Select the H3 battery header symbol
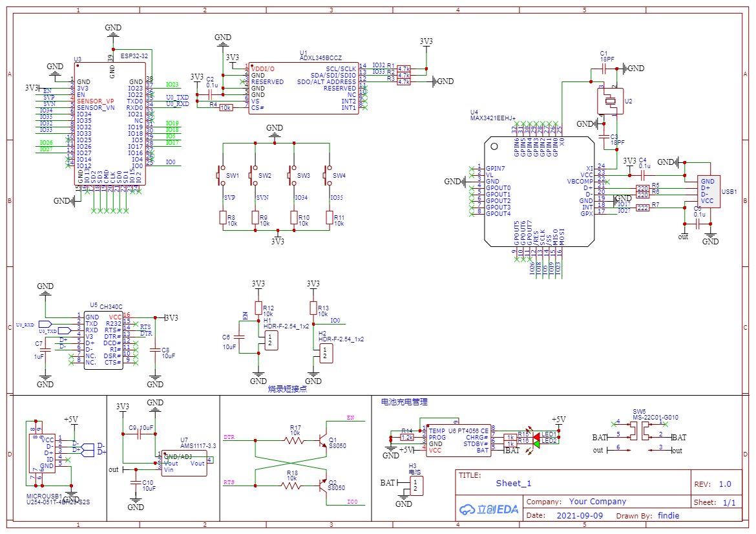Viewport: 756px width, 534px height. tap(416, 486)
